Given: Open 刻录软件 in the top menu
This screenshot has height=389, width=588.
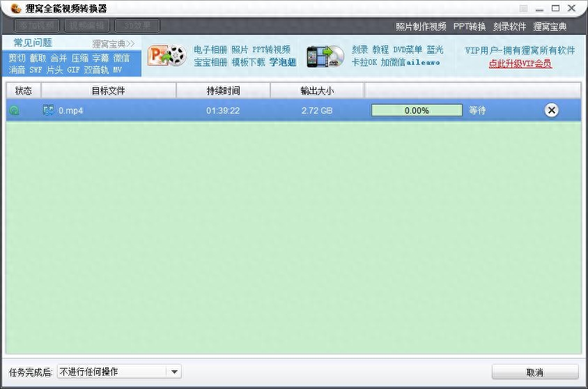Looking at the screenshot, I should click(510, 26).
